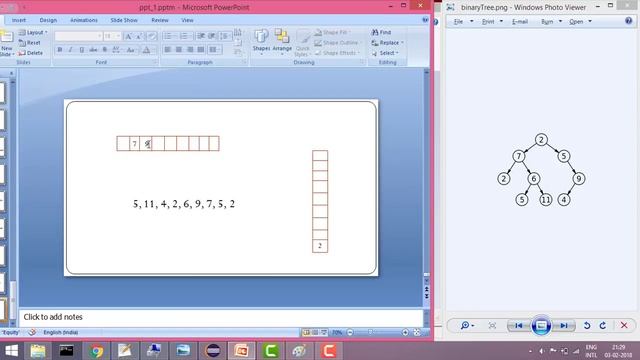
Task: Click Increase List Level icon
Action: tap(211, 36)
